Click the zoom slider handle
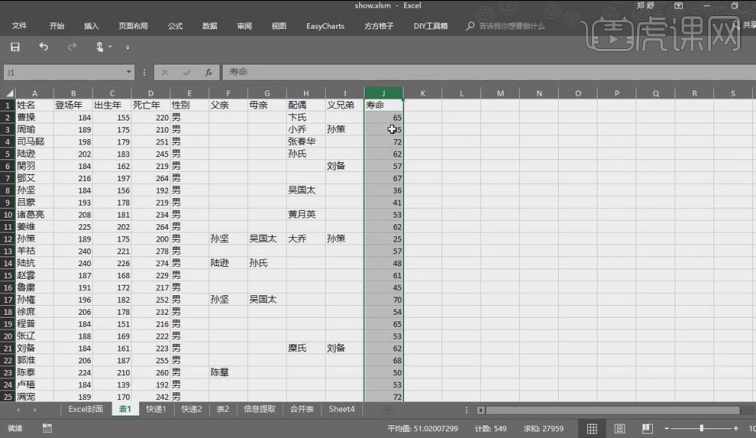This screenshot has height=438, width=756. point(702,428)
